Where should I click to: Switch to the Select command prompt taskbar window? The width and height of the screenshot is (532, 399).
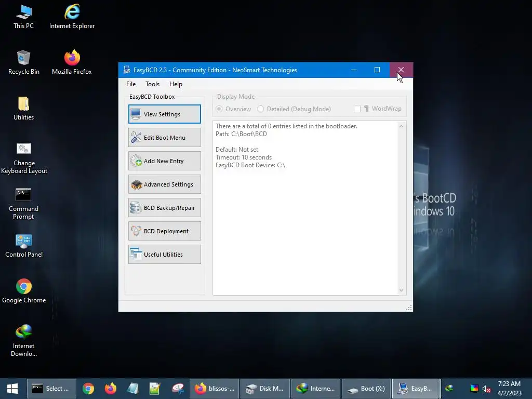[x=51, y=389]
